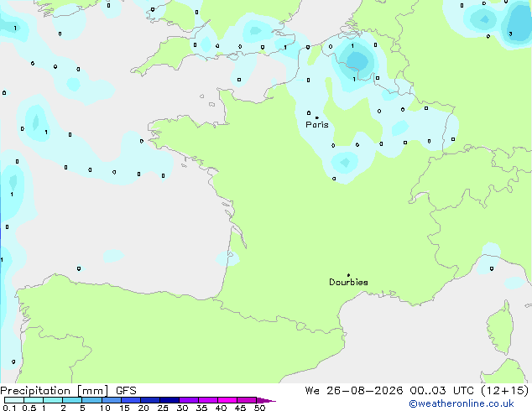This screenshot has height=411, width=532.
Task: Select the 30–35 mm purple legend swatch
Action: pos(188,400)
